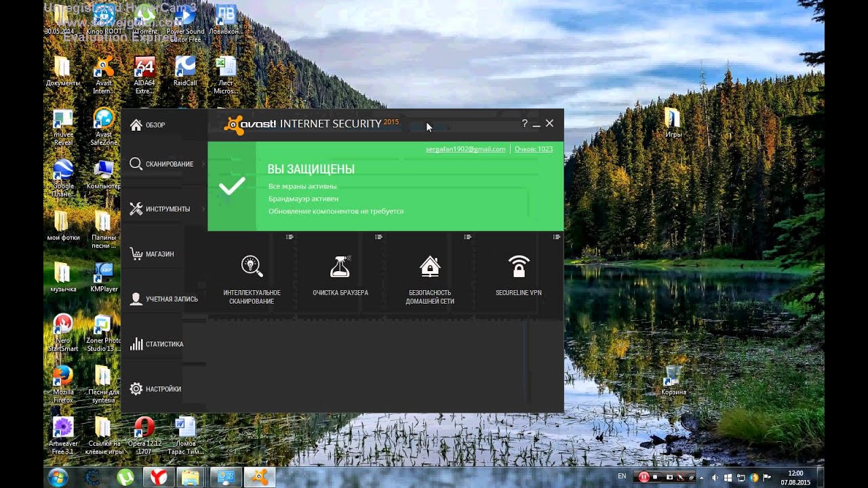Screen dimensions: 868x488
Task: Open tile options above Интеллектуальное сканирование
Action: pyautogui.click(x=290, y=237)
